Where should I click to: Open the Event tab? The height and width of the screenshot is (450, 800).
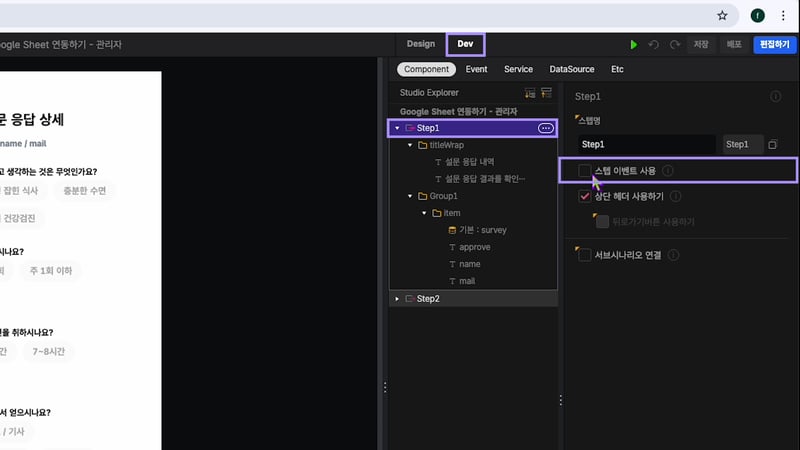(x=476, y=69)
